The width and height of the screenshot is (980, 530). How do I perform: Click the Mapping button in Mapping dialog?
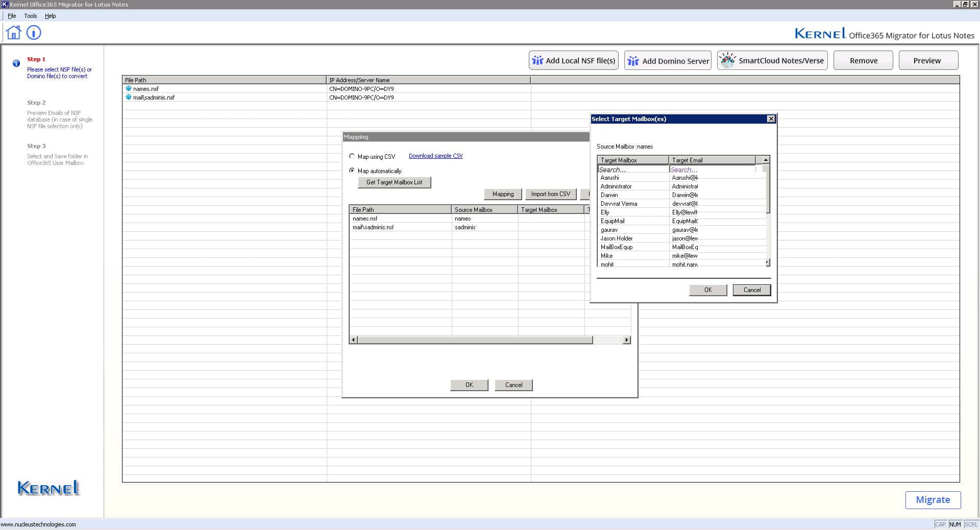point(503,194)
